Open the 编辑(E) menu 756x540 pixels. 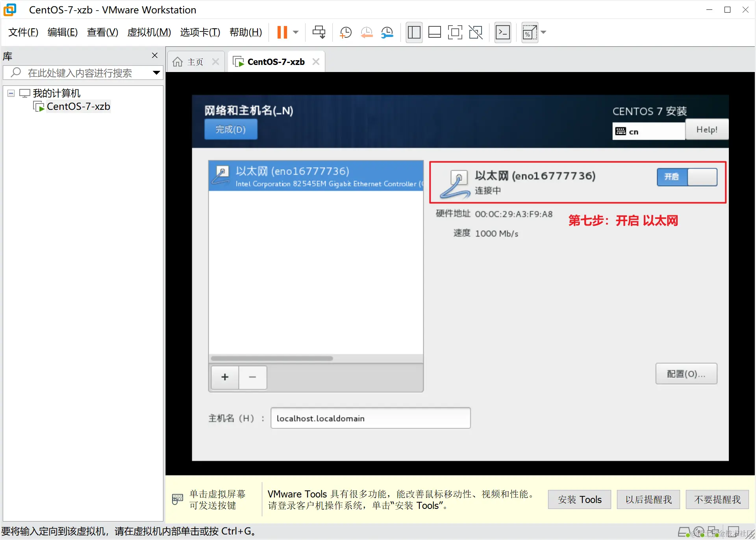coord(63,32)
